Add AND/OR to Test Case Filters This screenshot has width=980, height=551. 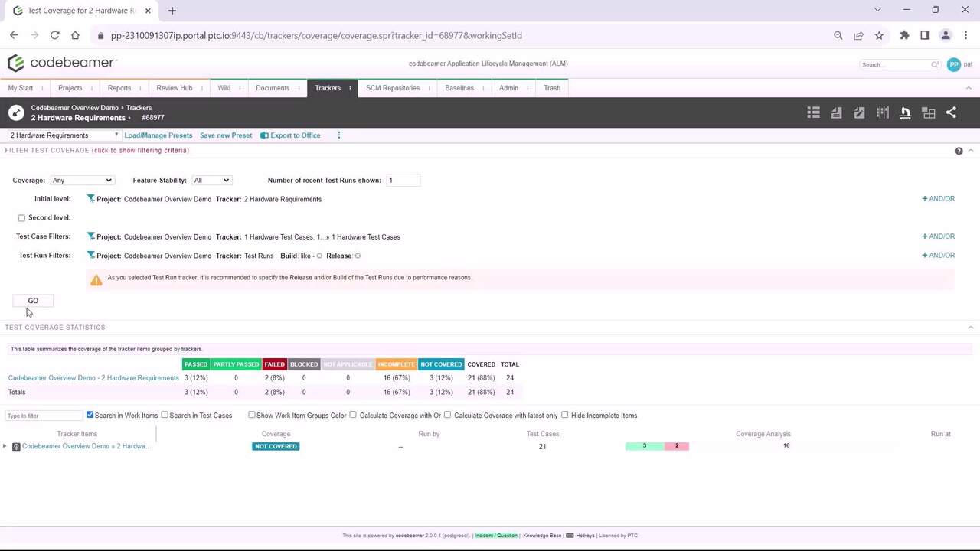(939, 236)
